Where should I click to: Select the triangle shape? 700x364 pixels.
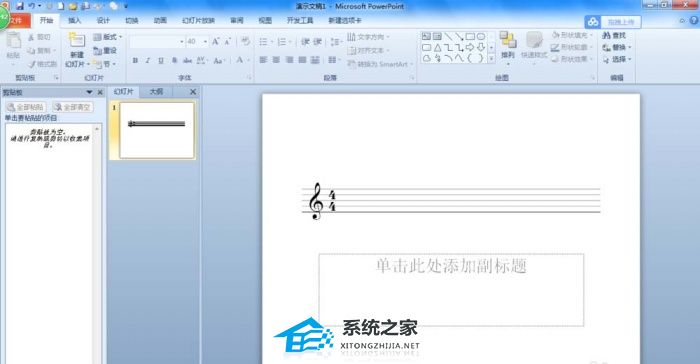pyautogui.click(x=438, y=47)
